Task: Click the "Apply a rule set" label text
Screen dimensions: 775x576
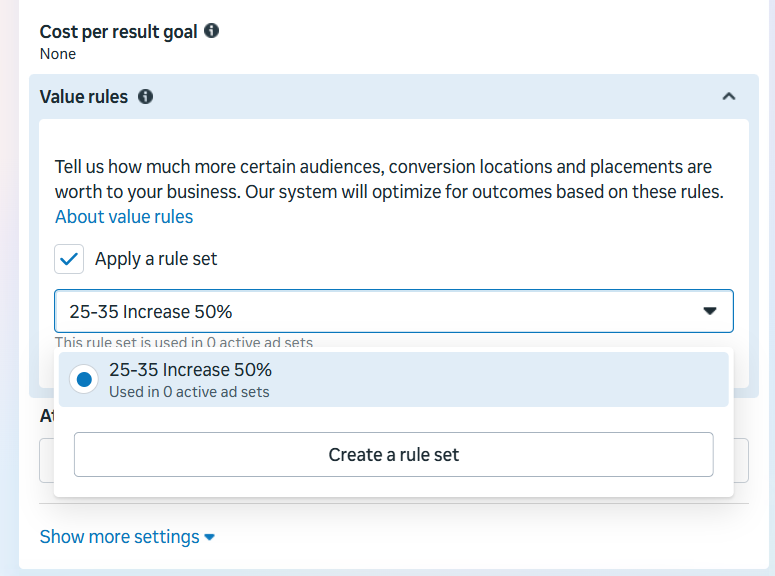Action: pyautogui.click(x=156, y=259)
